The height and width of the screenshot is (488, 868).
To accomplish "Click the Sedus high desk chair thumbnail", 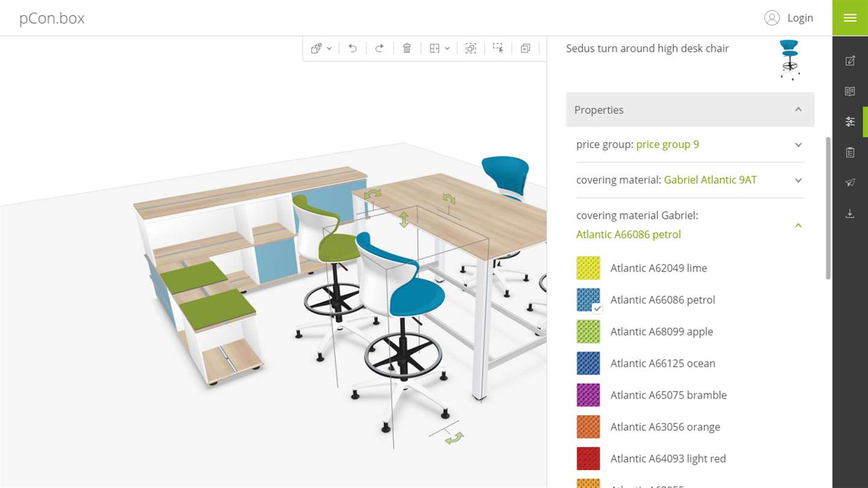I will [x=789, y=60].
